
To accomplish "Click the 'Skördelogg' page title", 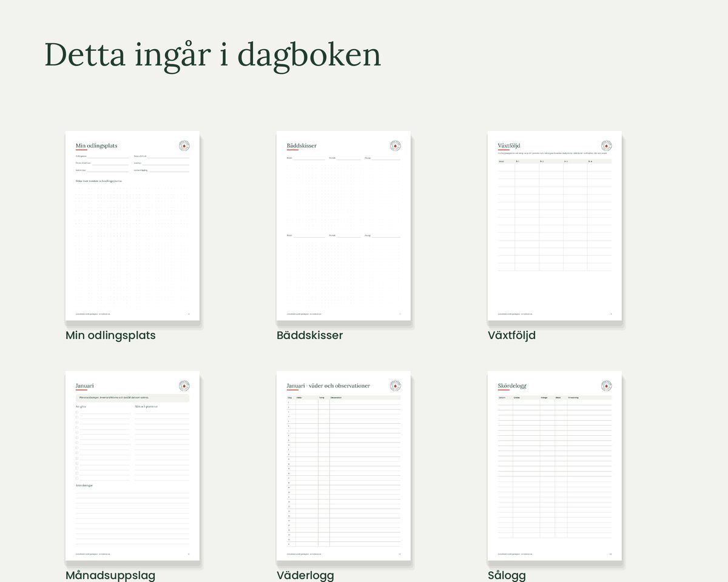I will 512,386.
